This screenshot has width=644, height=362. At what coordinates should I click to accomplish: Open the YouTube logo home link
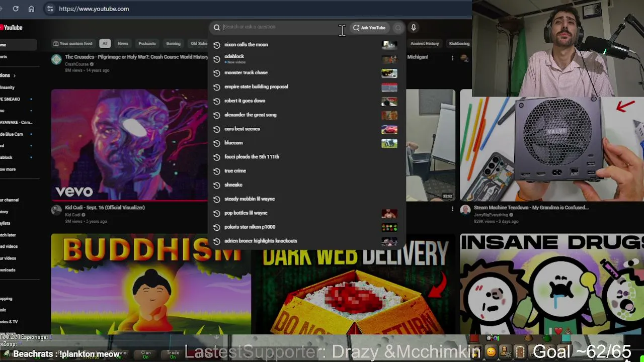click(x=11, y=28)
